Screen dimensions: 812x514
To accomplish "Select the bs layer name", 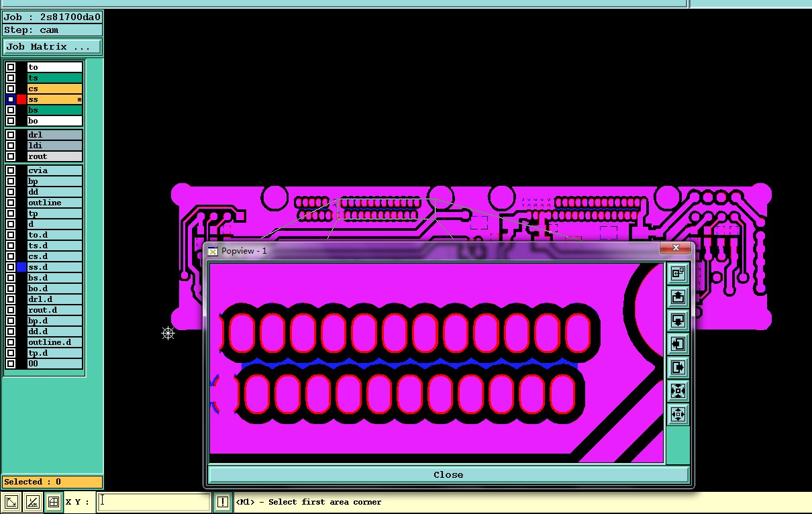I will click(x=55, y=110).
